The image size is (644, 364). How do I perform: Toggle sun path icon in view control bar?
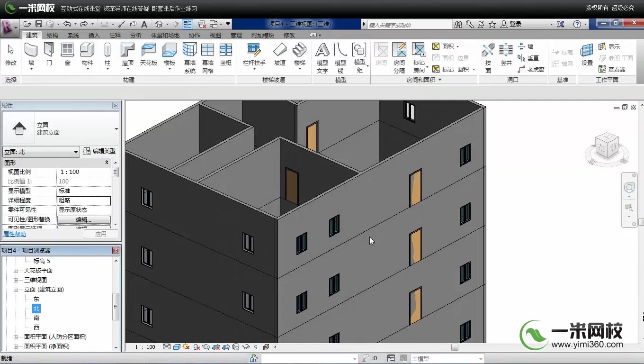pos(186,347)
